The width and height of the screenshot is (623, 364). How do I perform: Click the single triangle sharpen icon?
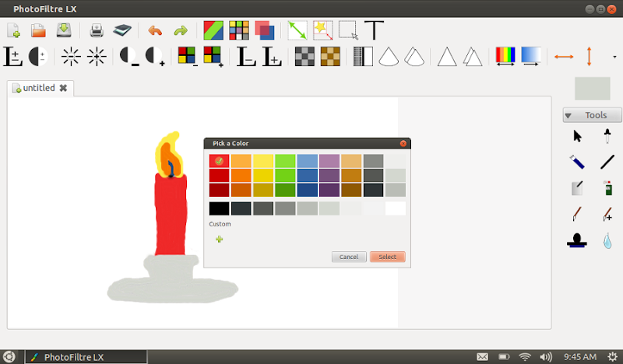point(447,56)
